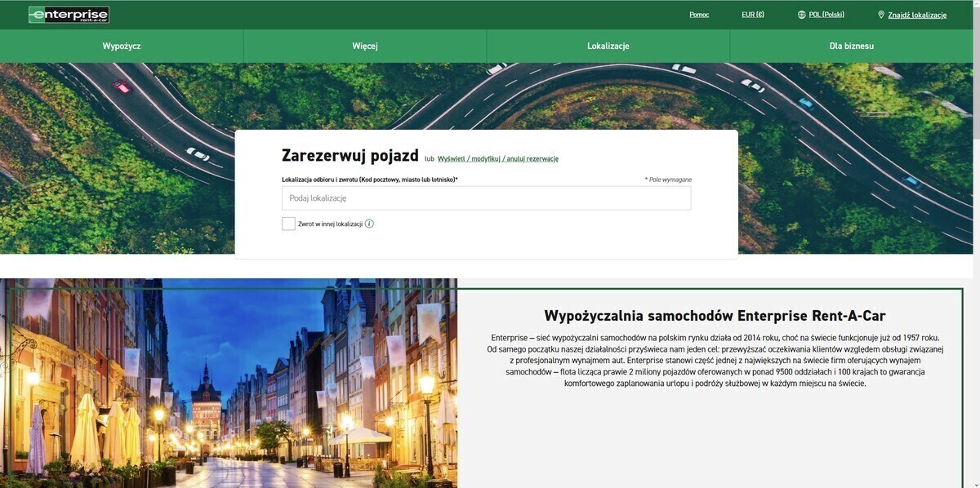Click the Wypożyczalnia samochodów Enterprise heading
The image size is (980, 488).
click(715, 313)
